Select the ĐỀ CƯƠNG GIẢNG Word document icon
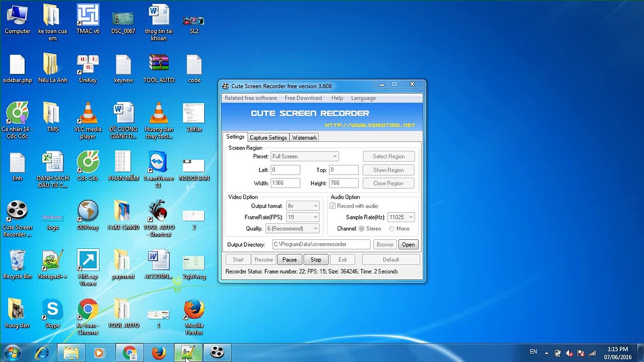The image size is (644, 362). 123,121
